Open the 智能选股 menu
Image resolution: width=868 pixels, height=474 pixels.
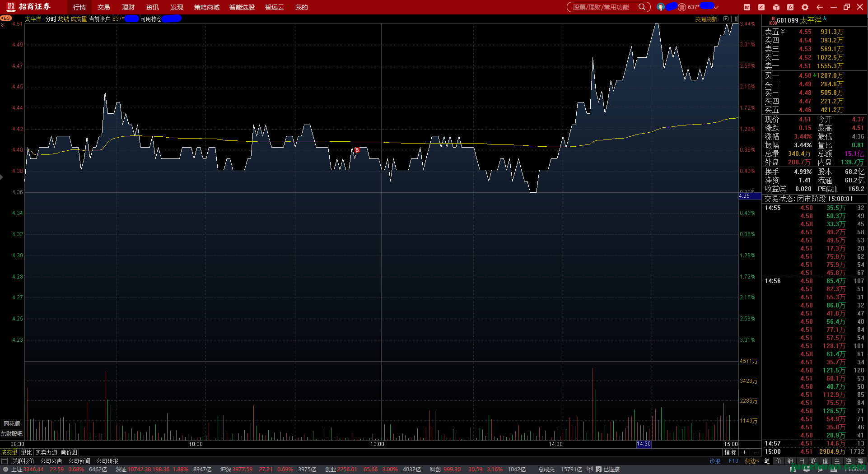click(242, 7)
